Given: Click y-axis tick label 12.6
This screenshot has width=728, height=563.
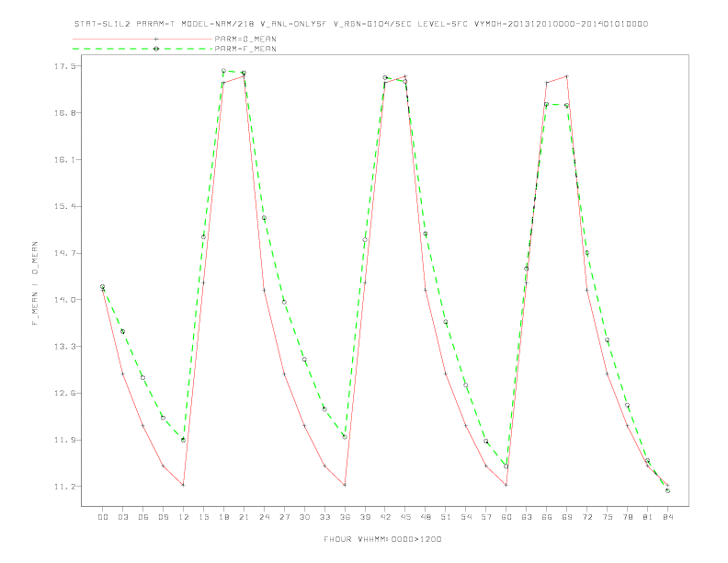Looking at the screenshot, I should 64,393.
